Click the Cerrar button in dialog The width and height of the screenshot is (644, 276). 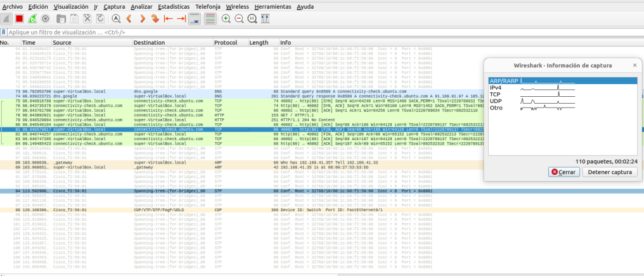564,172
